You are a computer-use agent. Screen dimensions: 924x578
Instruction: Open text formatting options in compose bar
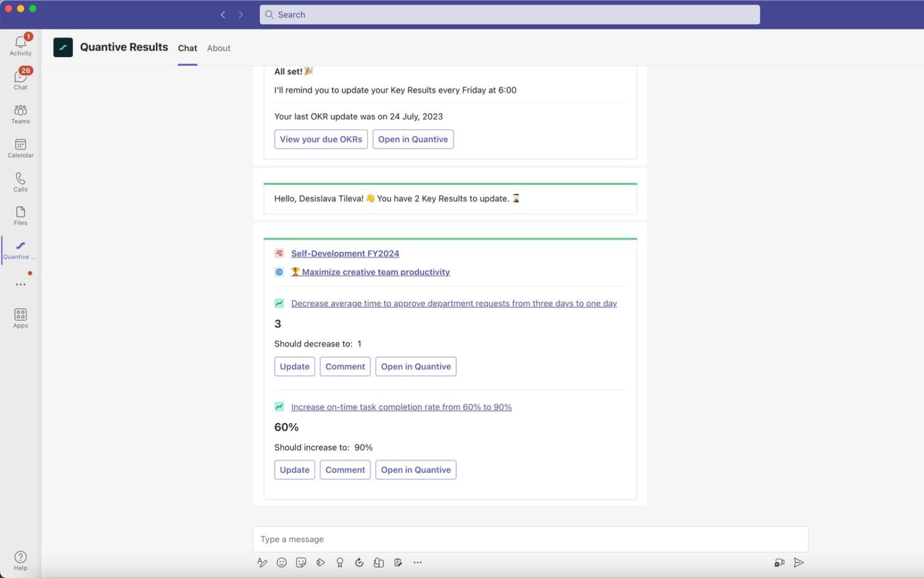(262, 562)
